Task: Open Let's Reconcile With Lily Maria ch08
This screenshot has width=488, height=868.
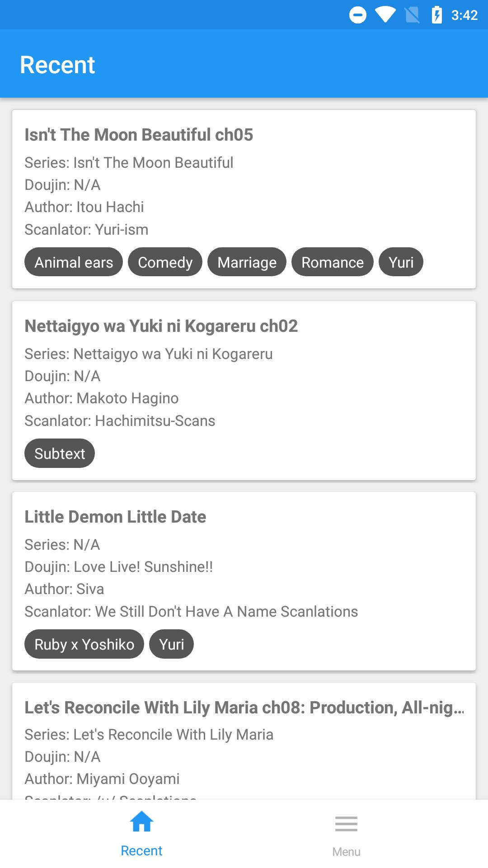Action: click(x=244, y=708)
